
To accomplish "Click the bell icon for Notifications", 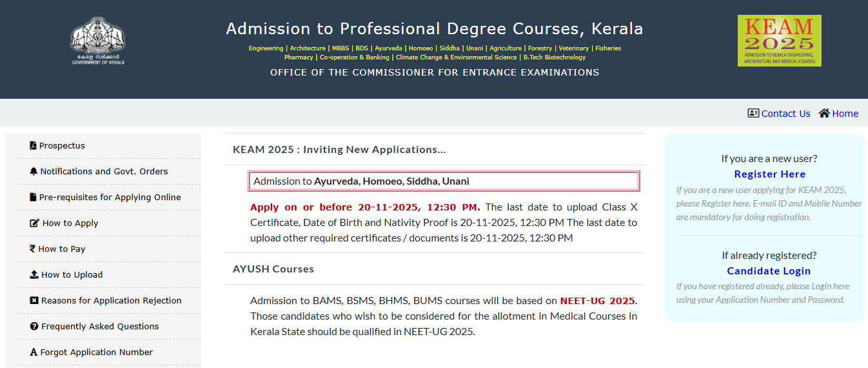I will click(34, 172).
